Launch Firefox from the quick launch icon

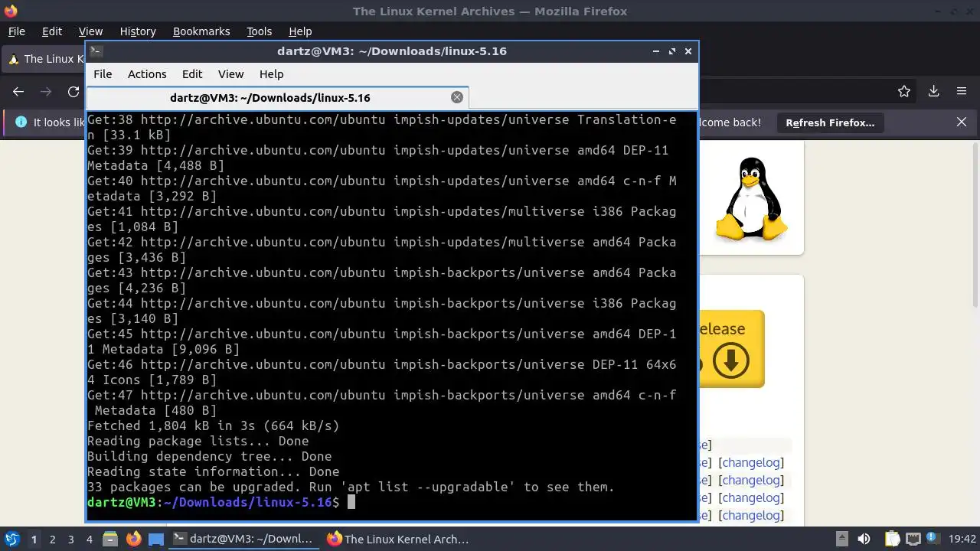point(134,539)
